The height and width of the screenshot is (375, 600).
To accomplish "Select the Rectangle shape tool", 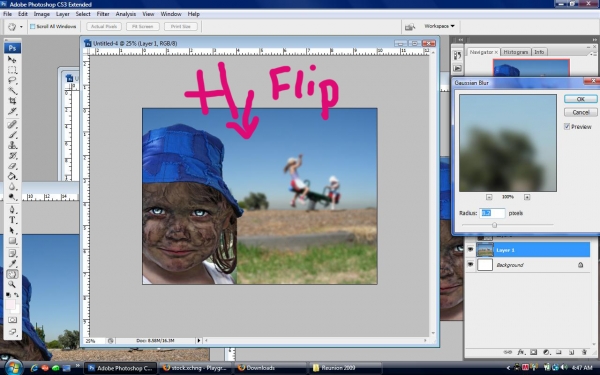I will [12, 241].
